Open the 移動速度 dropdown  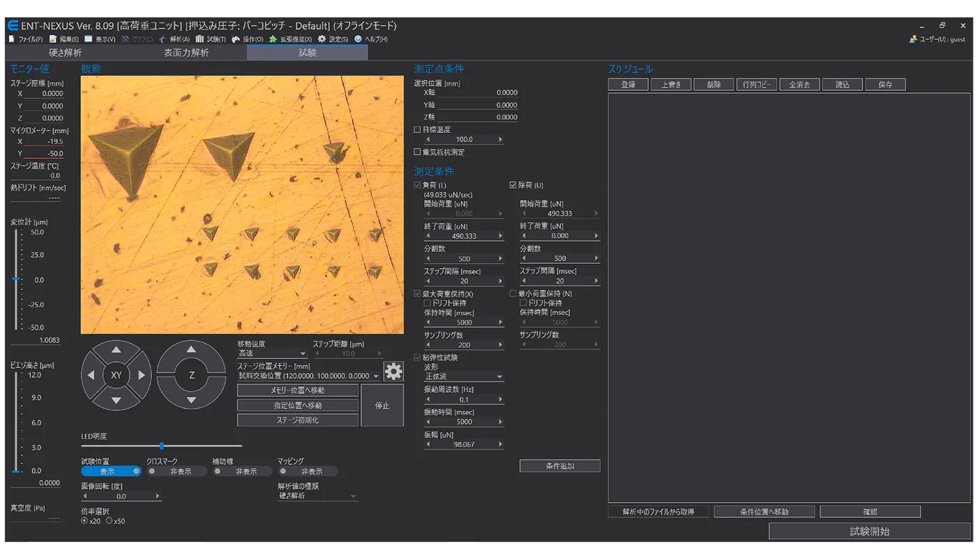click(x=272, y=354)
